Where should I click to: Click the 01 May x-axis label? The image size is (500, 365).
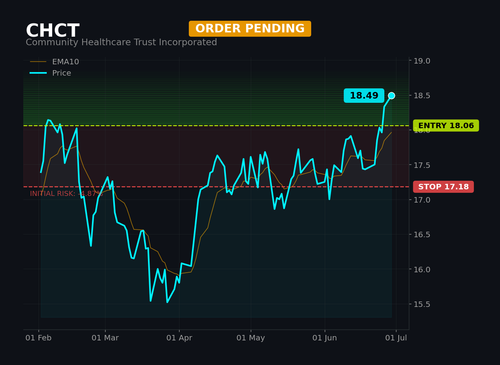(x=251, y=338)
